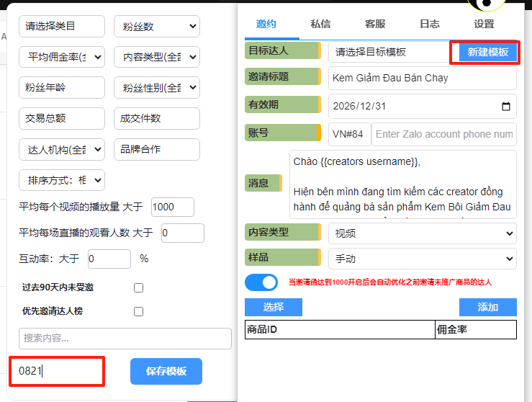The image size is (532, 402).
Task: Click the 添加 button above product table
Action: (487, 307)
